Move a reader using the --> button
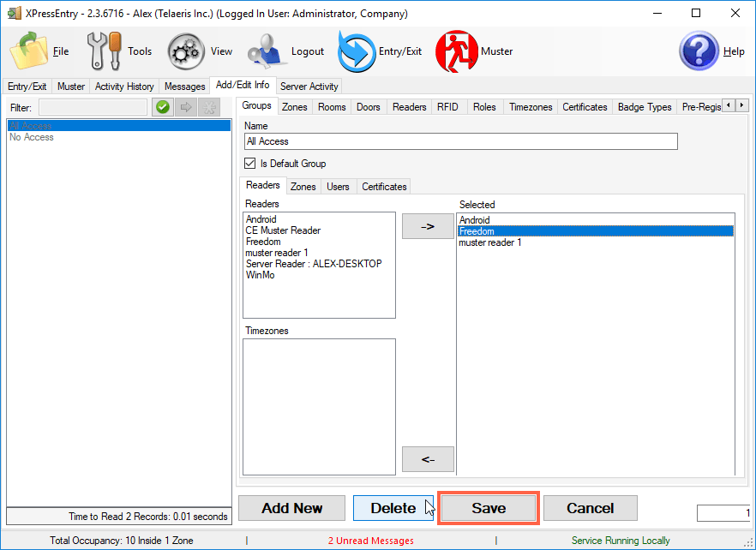The width and height of the screenshot is (756, 550). click(x=427, y=225)
